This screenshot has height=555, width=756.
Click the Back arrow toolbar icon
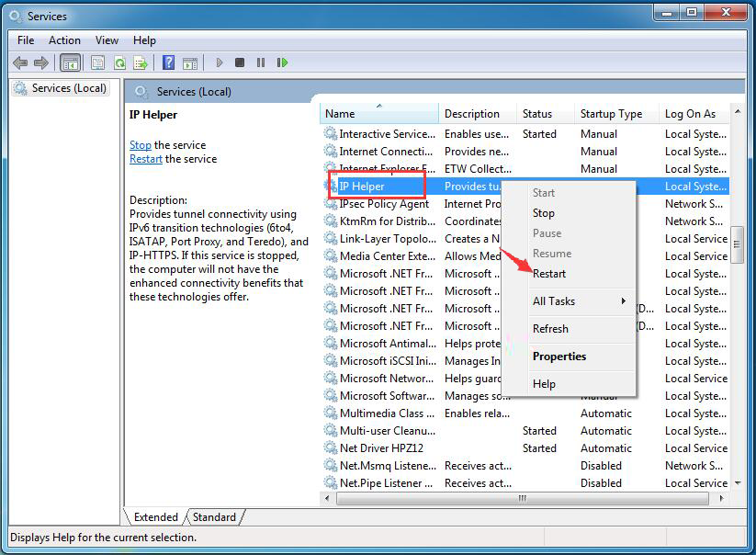(x=20, y=62)
